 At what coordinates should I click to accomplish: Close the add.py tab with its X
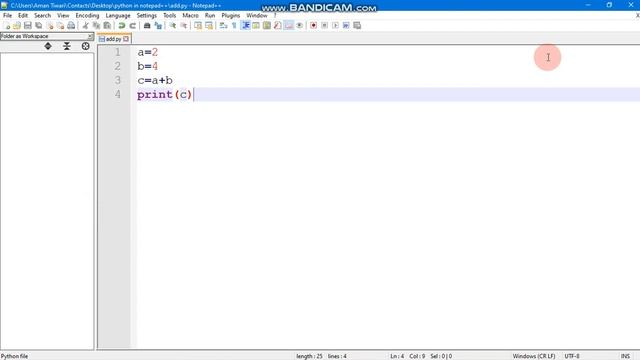[x=126, y=39]
